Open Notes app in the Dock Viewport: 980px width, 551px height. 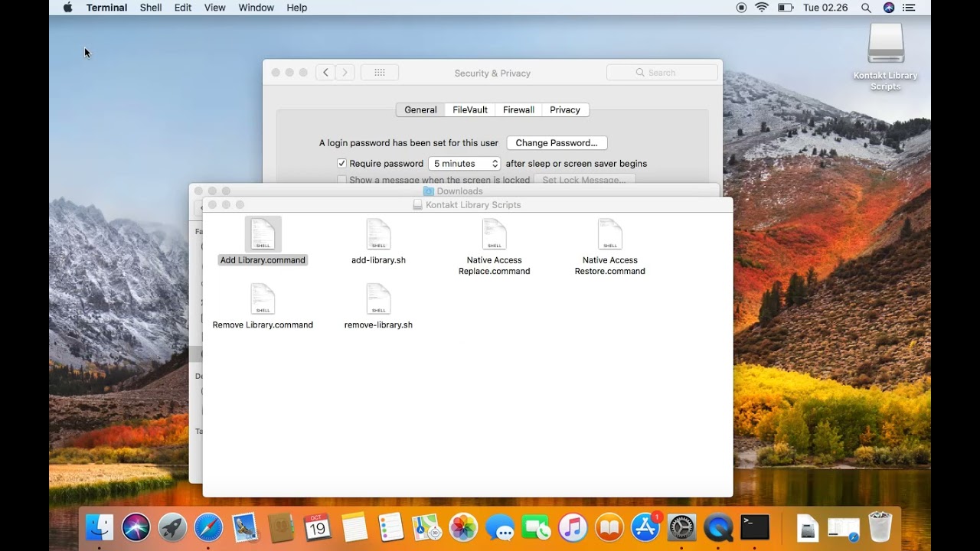point(354,527)
